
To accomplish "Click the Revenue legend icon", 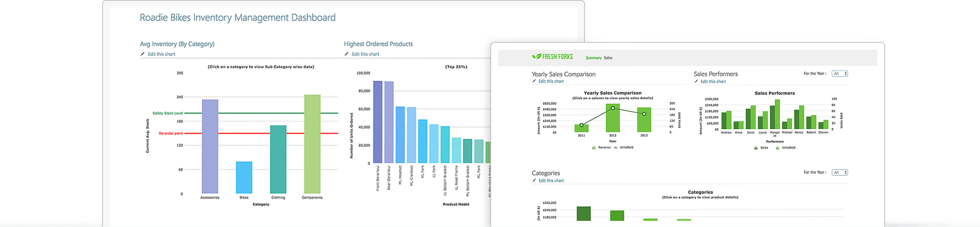I will [x=594, y=148].
